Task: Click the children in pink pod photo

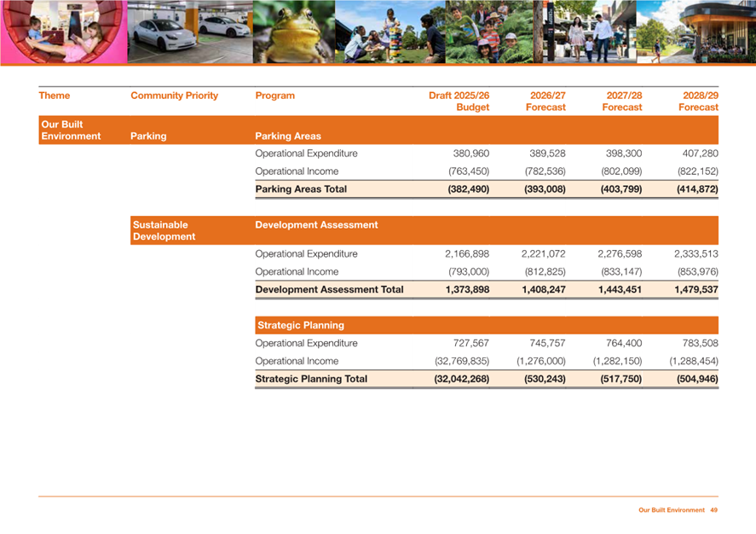Action: click(x=64, y=32)
